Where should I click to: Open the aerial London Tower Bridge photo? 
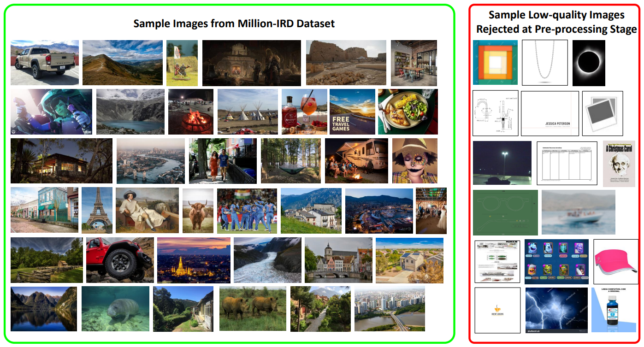151,161
